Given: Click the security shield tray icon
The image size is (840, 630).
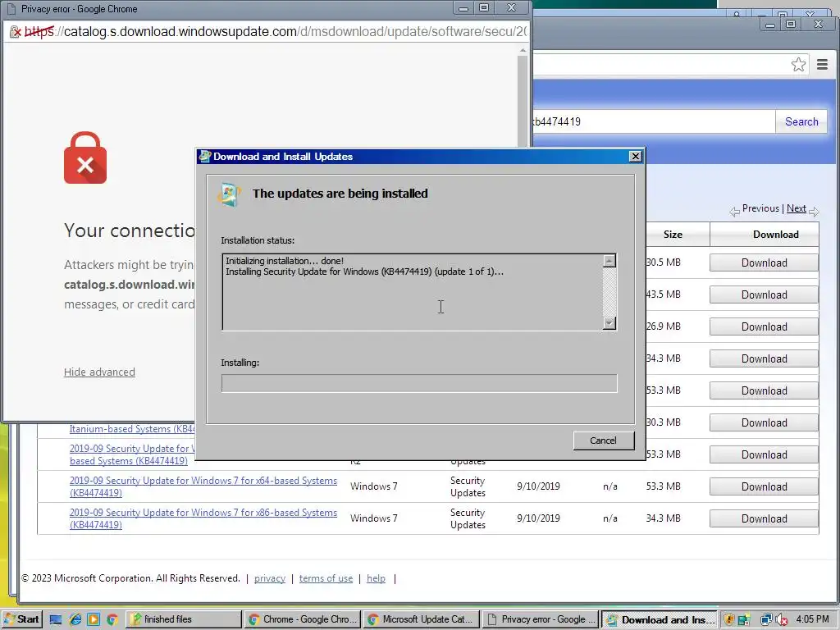Looking at the screenshot, I should tap(729, 620).
